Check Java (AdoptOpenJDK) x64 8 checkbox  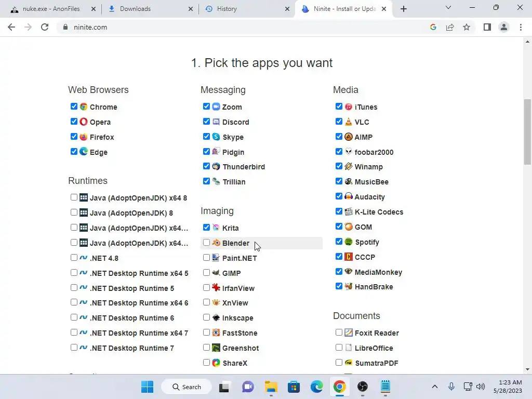pos(74,197)
